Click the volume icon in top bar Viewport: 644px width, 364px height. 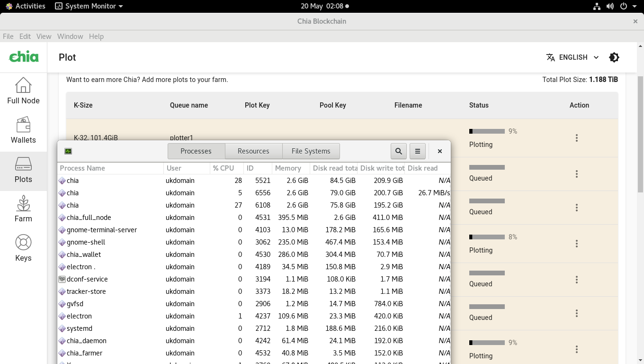(610, 6)
